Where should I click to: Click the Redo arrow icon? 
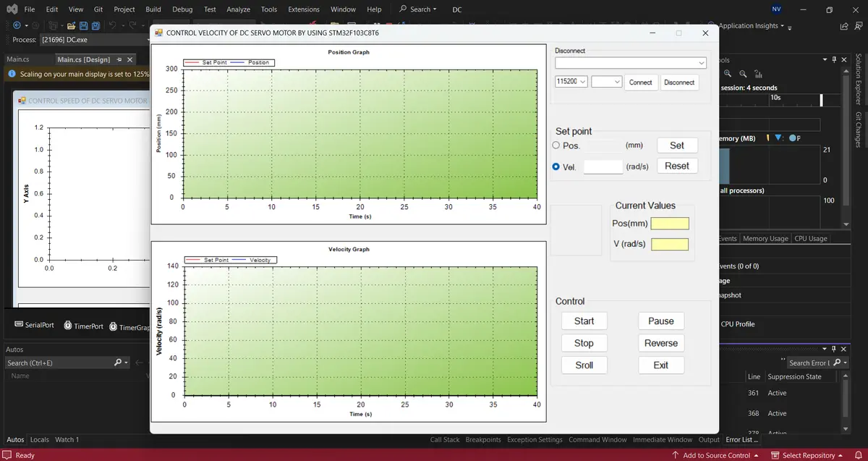click(133, 25)
